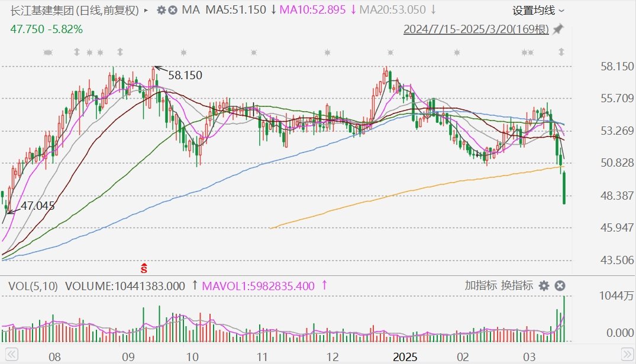Click the clustered event markers above early August
This screenshot has height=364, width=636.
(x=49, y=52)
